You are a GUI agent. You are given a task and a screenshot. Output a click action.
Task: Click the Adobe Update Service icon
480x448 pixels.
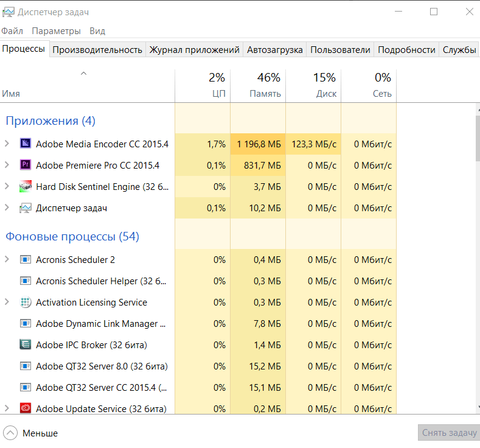click(x=26, y=408)
